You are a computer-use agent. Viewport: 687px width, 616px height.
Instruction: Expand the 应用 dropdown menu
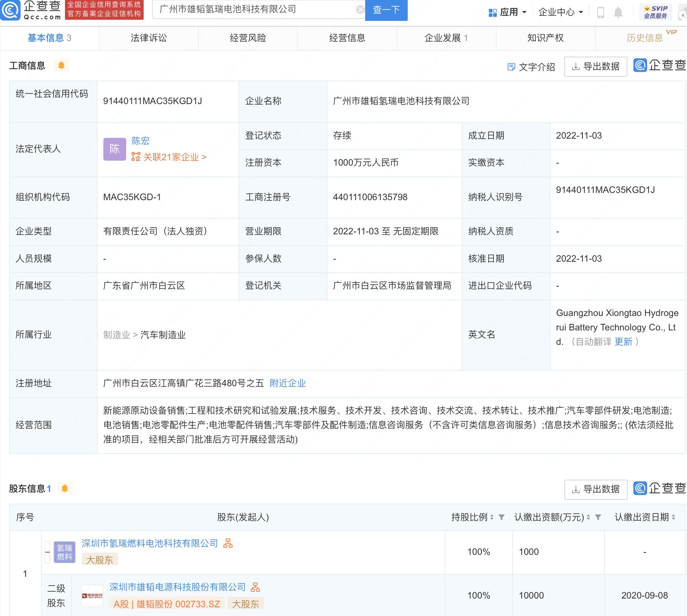pyautogui.click(x=508, y=13)
